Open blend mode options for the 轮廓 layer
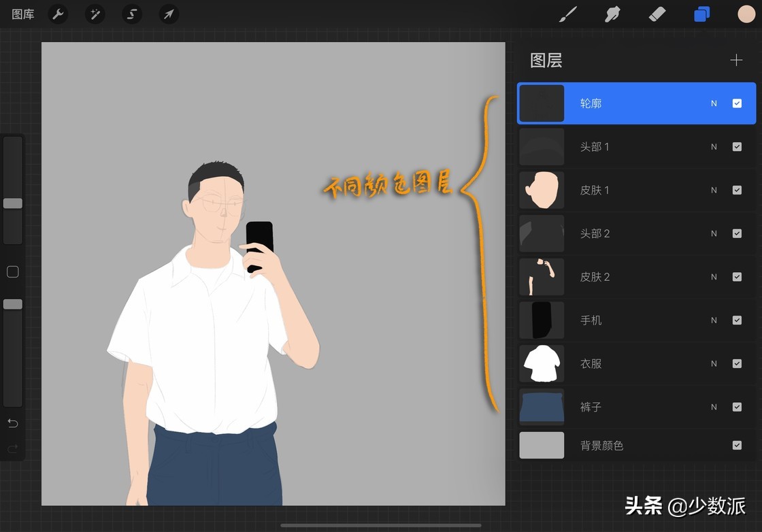Viewport: 762px width, 532px height. pyautogui.click(x=713, y=103)
